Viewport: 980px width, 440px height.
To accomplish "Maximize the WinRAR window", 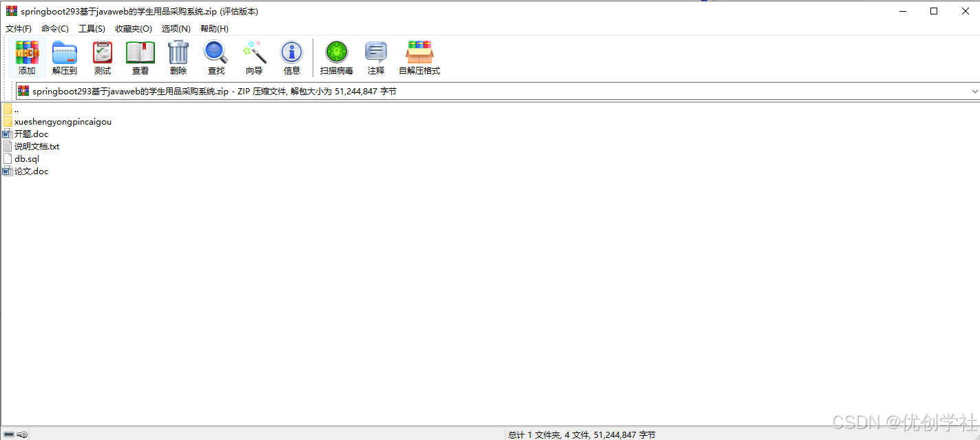I will click(x=934, y=11).
